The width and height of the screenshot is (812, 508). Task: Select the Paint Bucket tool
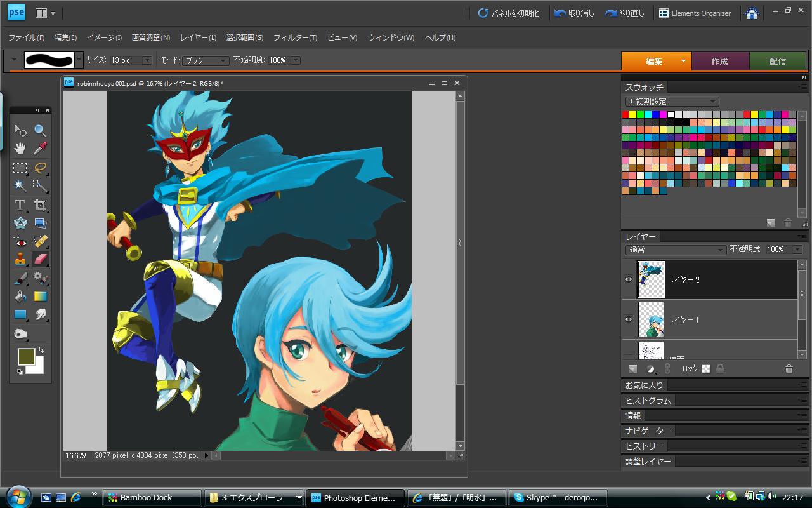(20, 297)
